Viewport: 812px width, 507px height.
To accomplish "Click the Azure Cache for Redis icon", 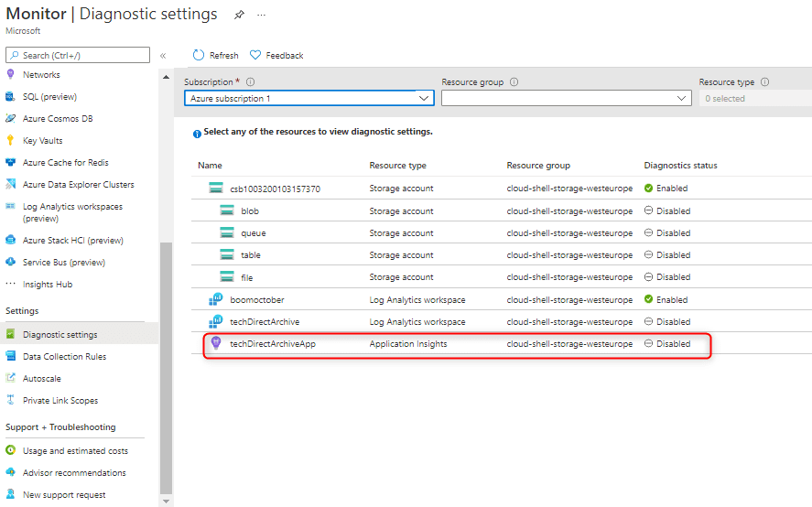I will tap(10, 162).
